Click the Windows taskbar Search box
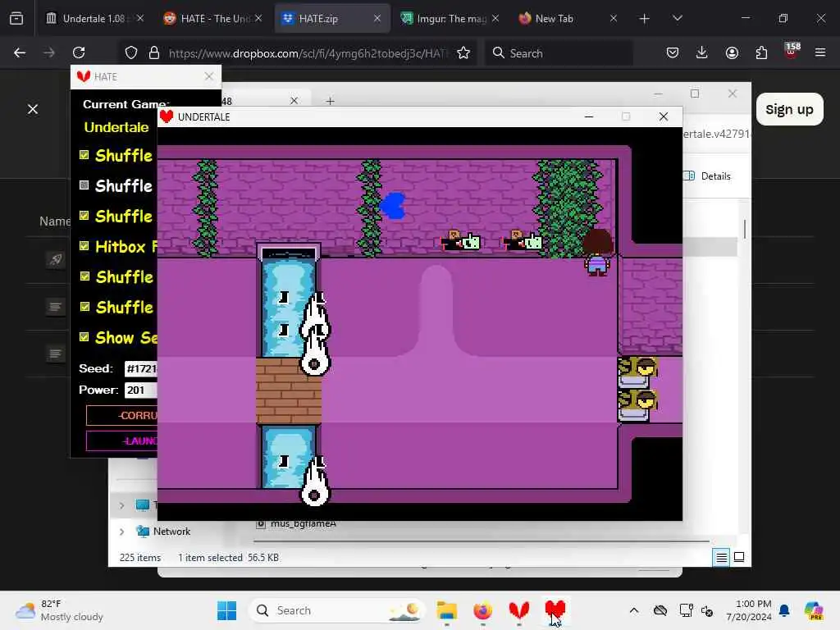Viewport: 840px width, 630px height. pyautogui.click(x=336, y=610)
